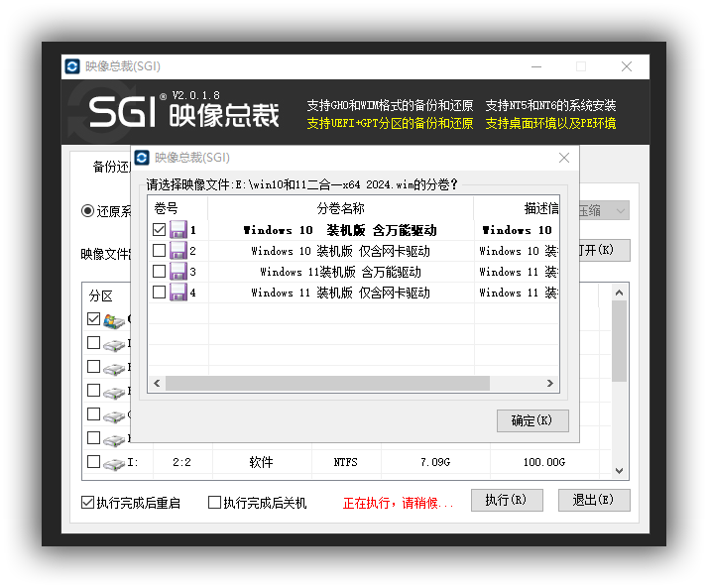This screenshot has width=708, height=588.
Task: Uncheck volume 1 Windows 10 checkbox
Action: [x=159, y=230]
